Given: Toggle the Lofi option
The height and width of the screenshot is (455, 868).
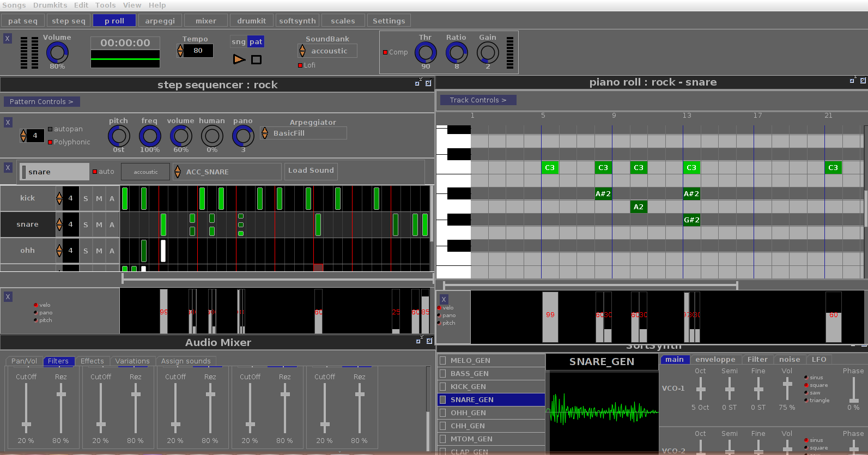Looking at the screenshot, I should click(x=300, y=65).
